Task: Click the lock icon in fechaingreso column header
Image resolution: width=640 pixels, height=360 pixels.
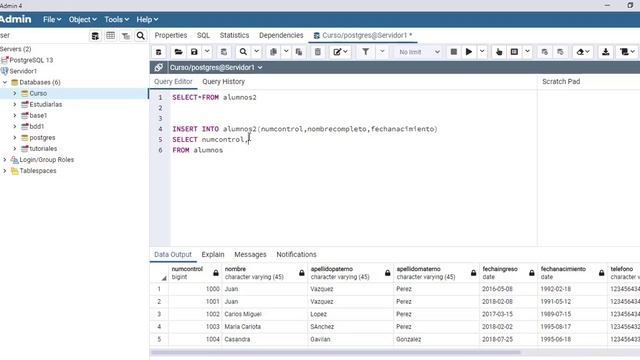Action: [531, 273]
